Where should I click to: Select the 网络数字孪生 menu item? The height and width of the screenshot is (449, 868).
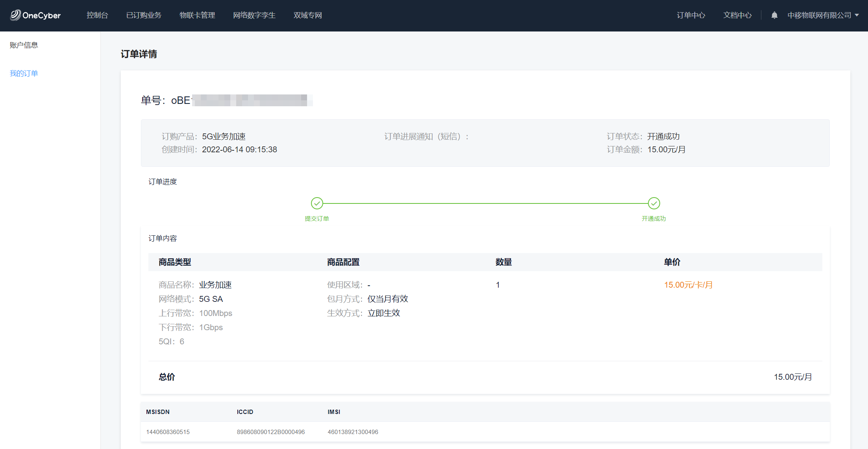(x=254, y=15)
